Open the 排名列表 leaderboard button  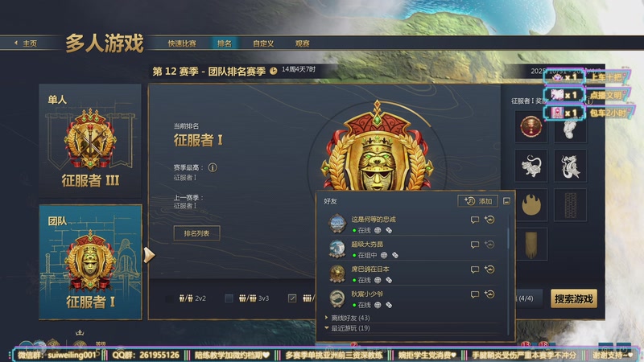(x=196, y=233)
